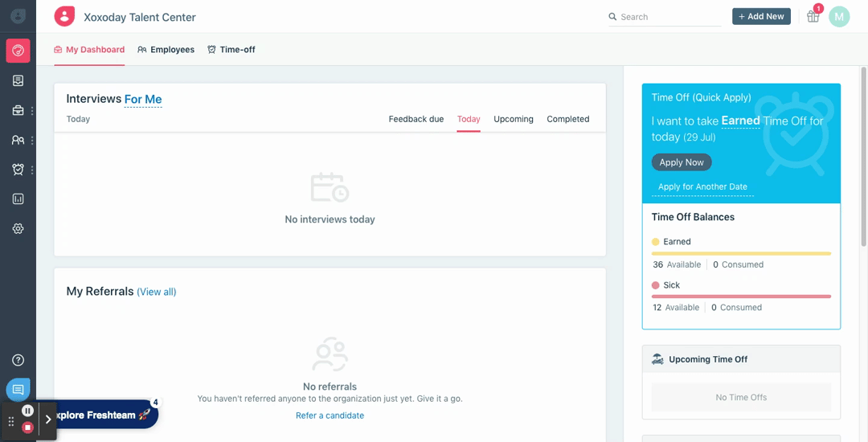Click Refer a candidate link
The width and height of the screenshot is (868, 442).
(330, 415)
